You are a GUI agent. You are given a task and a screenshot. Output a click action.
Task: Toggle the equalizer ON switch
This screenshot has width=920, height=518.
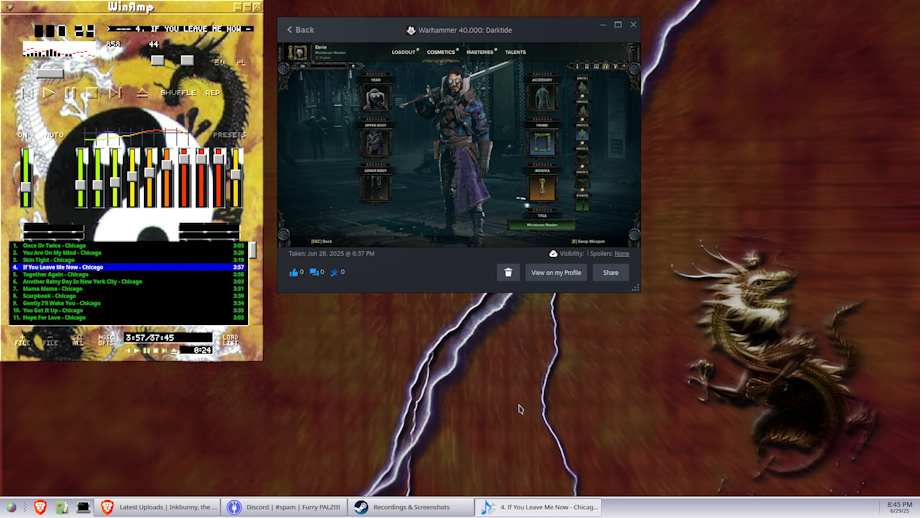point(22,135)
